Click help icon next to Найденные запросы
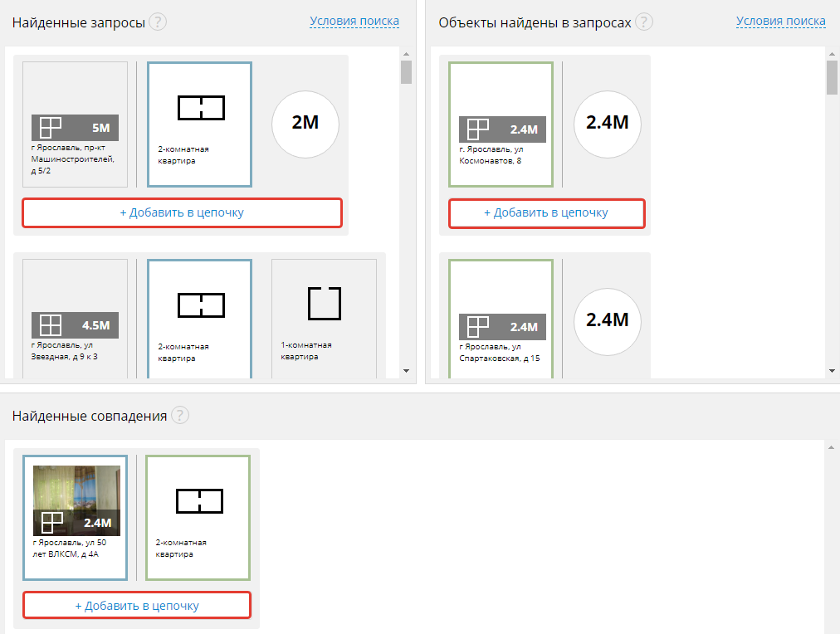 [158, 22]
